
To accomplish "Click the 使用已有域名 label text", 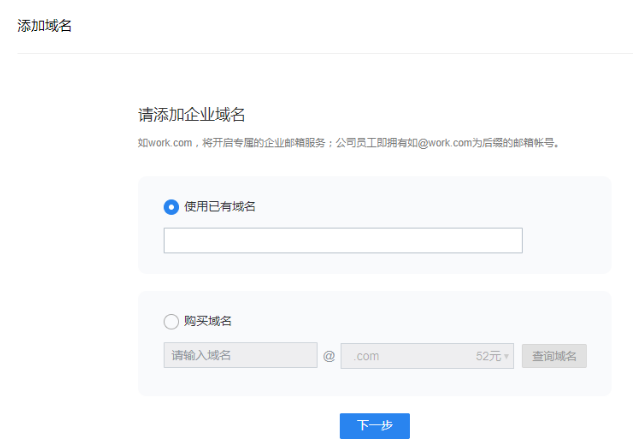I will (x=220, y=207).
